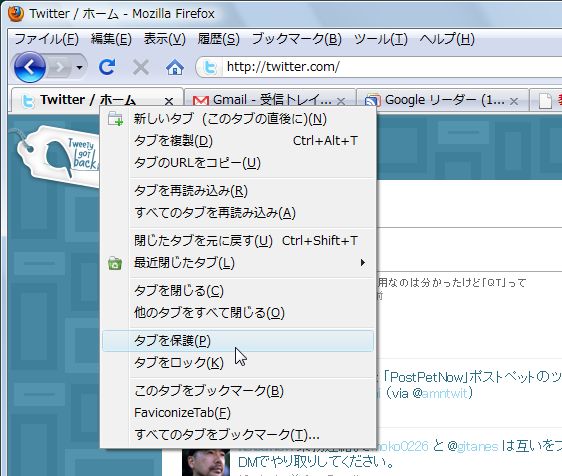Click the new tab folder icon in menu

[x=115, y=119]
